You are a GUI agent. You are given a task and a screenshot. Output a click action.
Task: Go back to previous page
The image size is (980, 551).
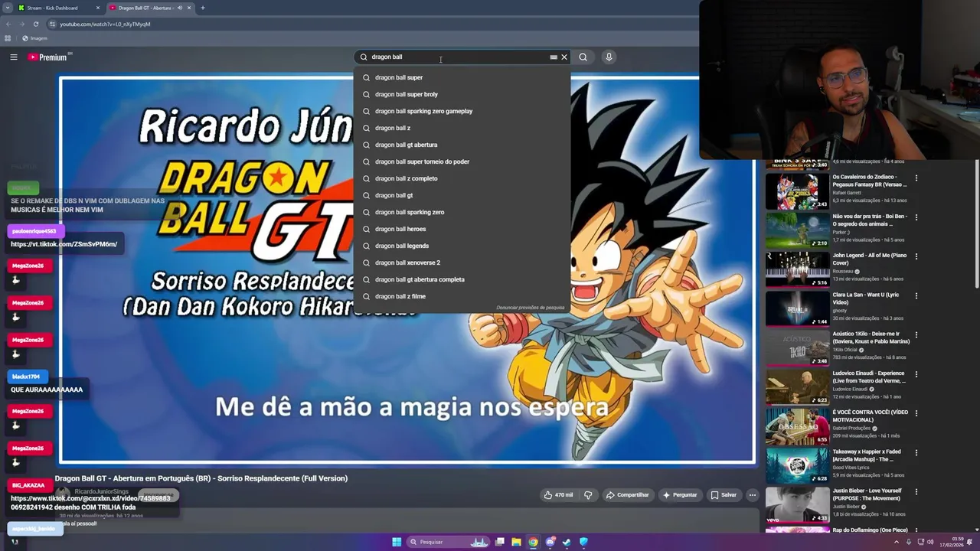coord(8,24)
